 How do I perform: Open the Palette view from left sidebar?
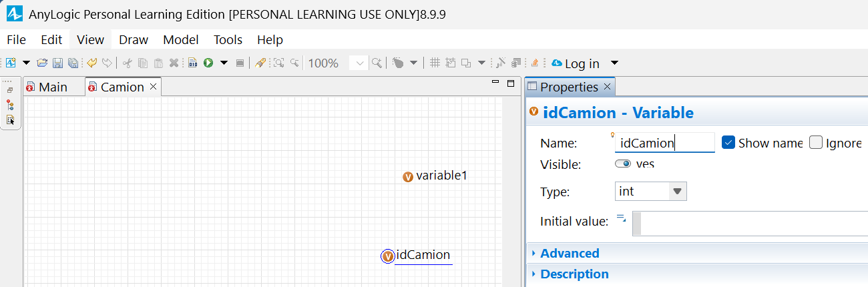pos(10,120)
